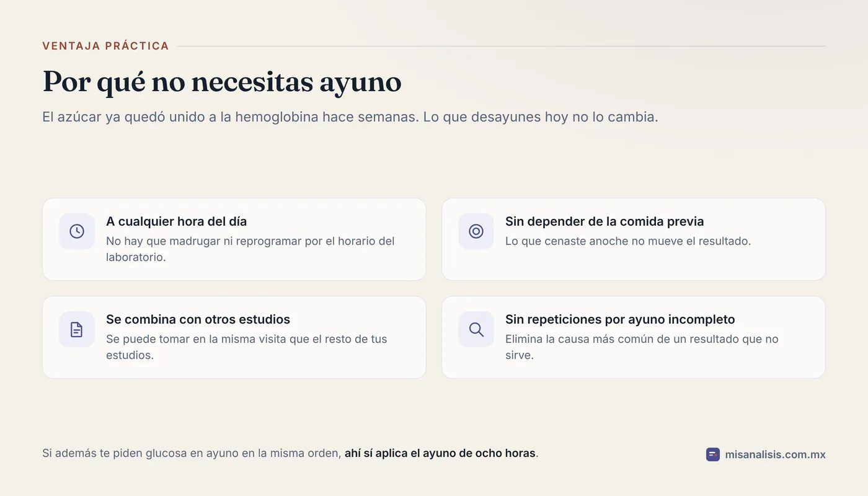Click the document icon beside 'Se combina con otros estudios'
The image size is (868, 496).
pos(77,329)
